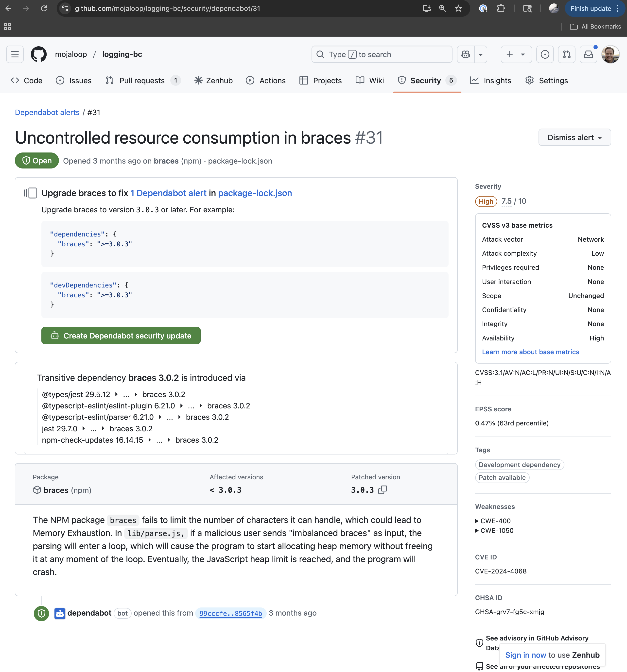Click CVE-2024-4068 identifier text
Viewport: 627px width, 672px height.
click(501, 571)
